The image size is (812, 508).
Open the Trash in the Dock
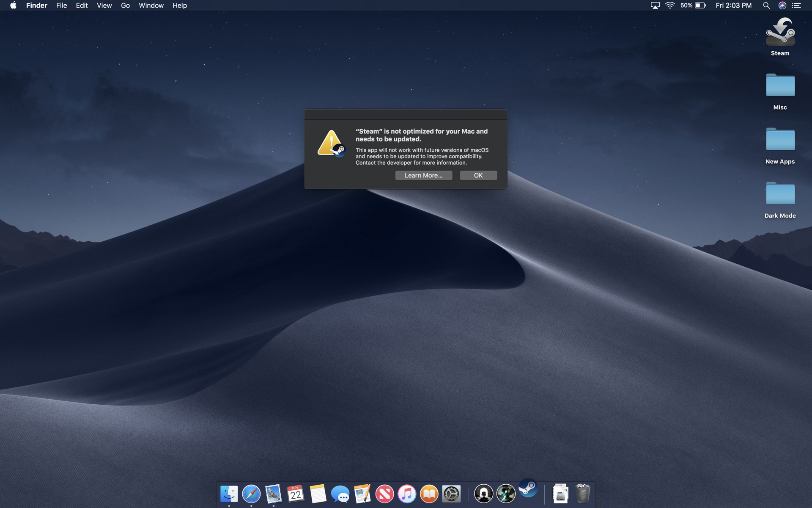(x=583, y=494)
